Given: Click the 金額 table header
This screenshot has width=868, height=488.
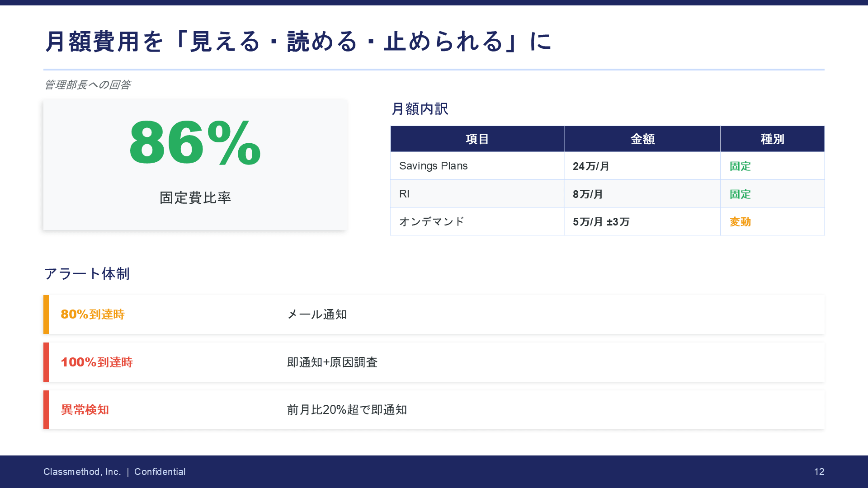Looking at the screenshot, I should (x=642, y=139).
